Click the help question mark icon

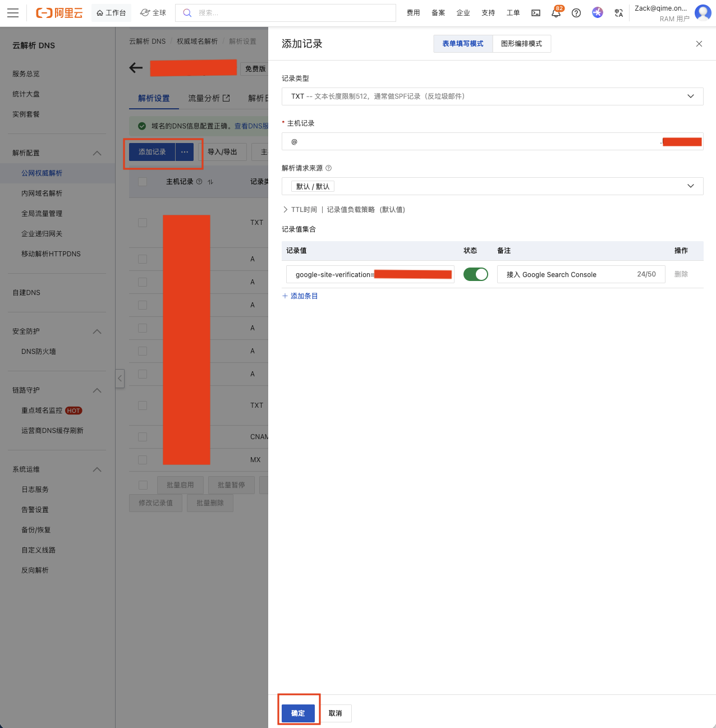click(x=576, y=13)
